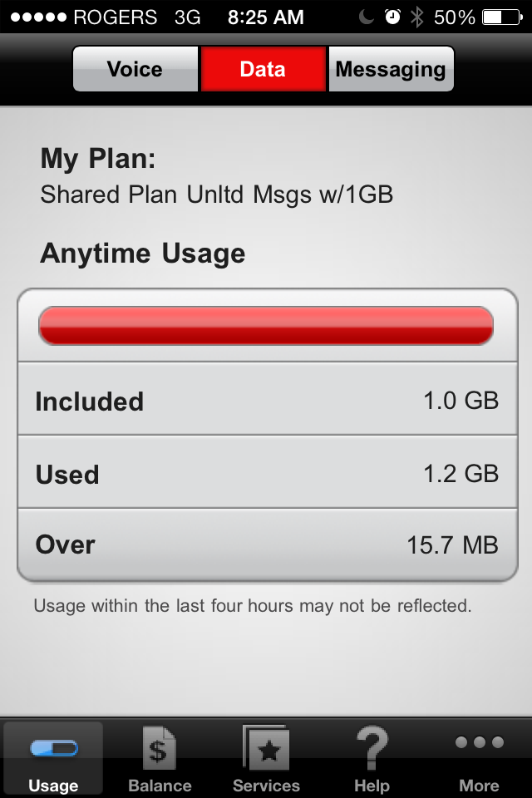Tap the Bluetooth status icon
The image size is (532, 798).
pos(416,17)
